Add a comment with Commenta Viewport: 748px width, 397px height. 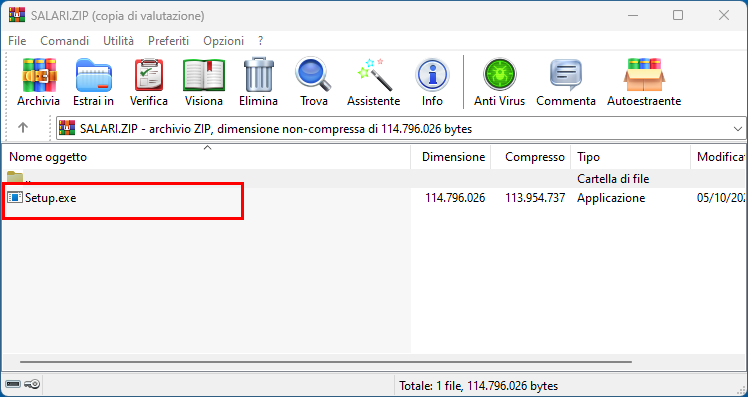(x=566, y=82)
